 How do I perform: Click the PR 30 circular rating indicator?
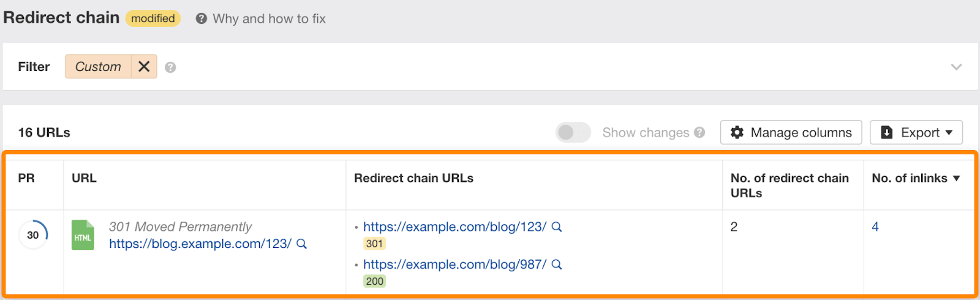[x=33, y=235]
